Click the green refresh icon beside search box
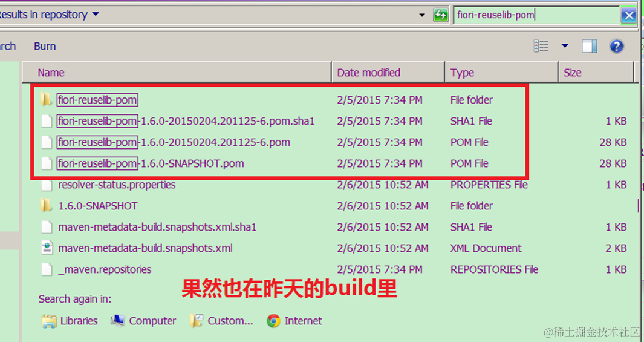The image size is (644, 342). click(441, 15)
